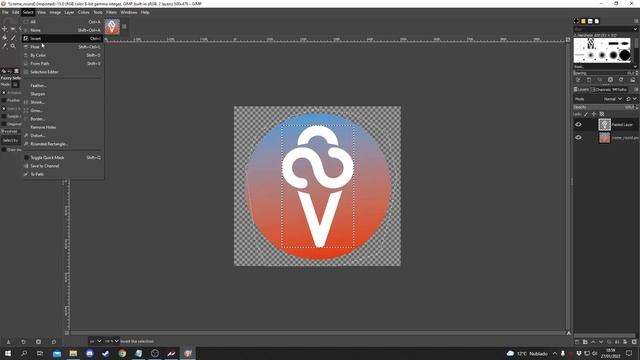Click Create new brush icon

(x=589, y=80)
